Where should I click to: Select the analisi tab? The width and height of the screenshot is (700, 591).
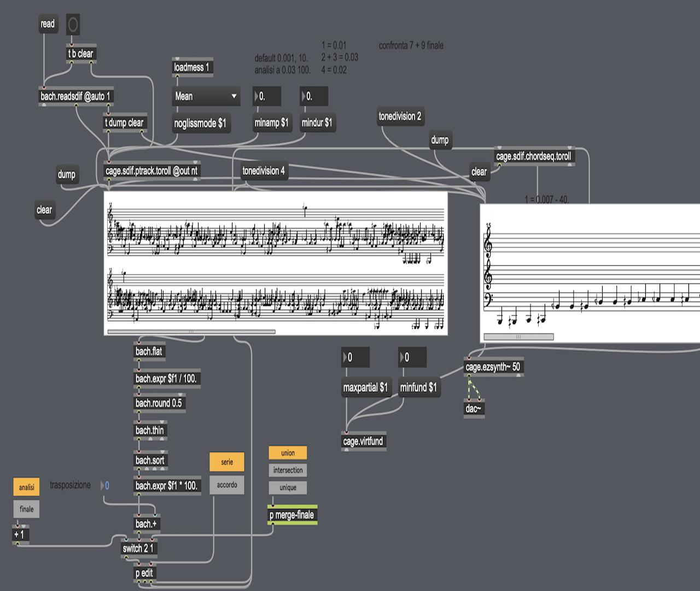pyautogui.click(x=26, y=487)
